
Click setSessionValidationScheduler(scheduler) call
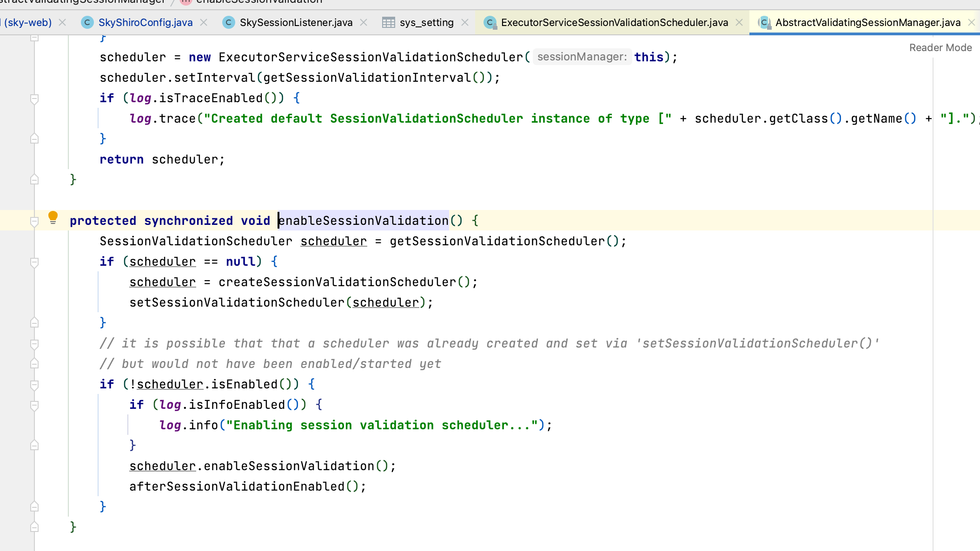[278, 302]
